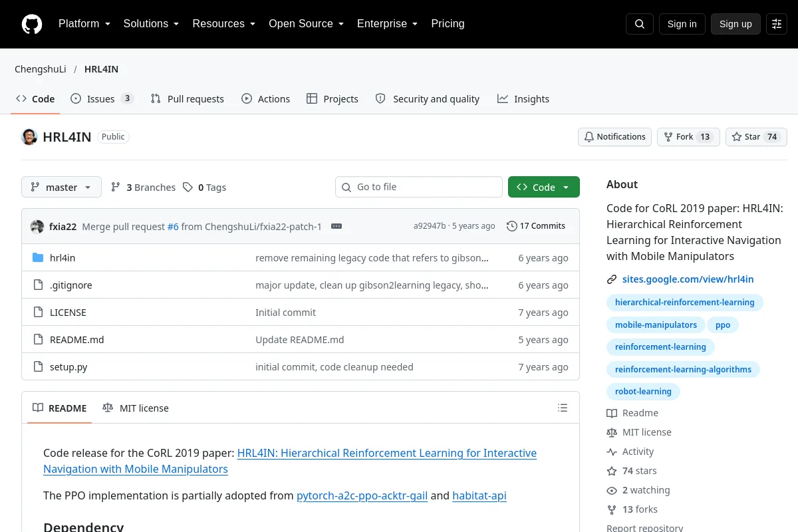Click fxia22 commit author avatar
798x532 pixels.
click(x=37, y=226)
